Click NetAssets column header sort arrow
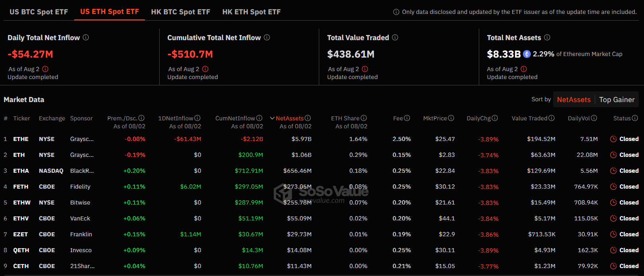This screenshot has width=644, height=276. 272,118
